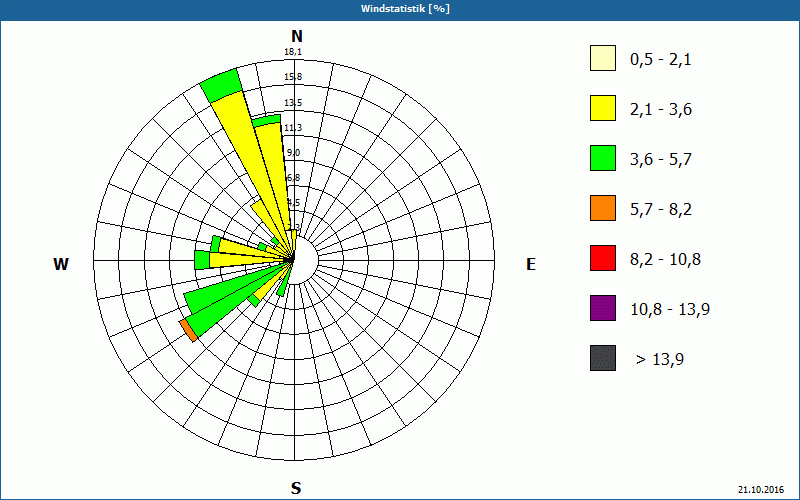Click the legend label '3,6 - 5,7'

[661, 160]
